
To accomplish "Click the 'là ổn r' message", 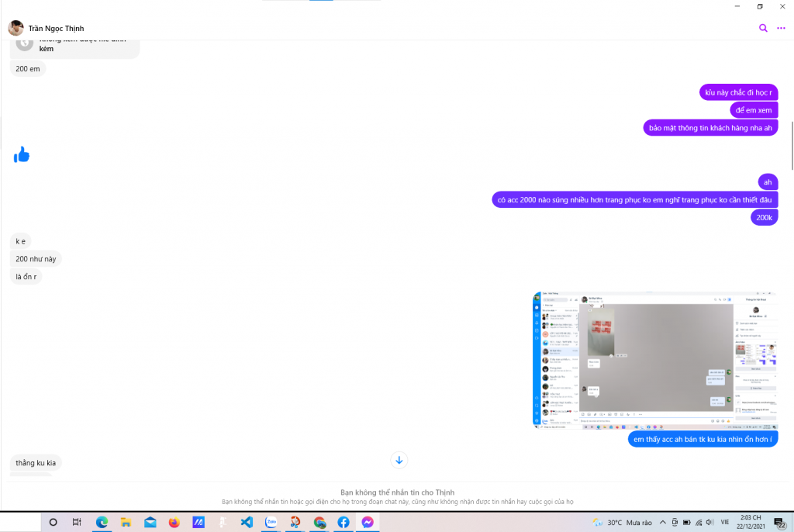I will pyautogui.click(x=26, y=277).
